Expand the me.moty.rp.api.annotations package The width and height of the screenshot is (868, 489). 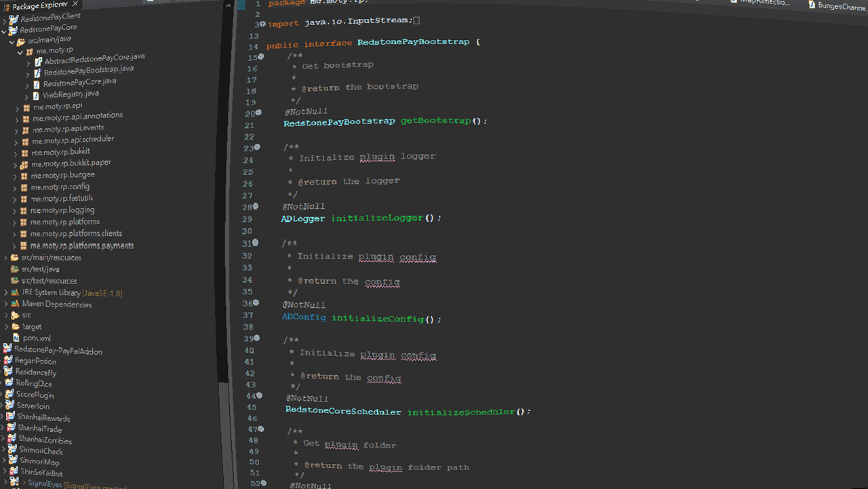click(x=17, y=119)
